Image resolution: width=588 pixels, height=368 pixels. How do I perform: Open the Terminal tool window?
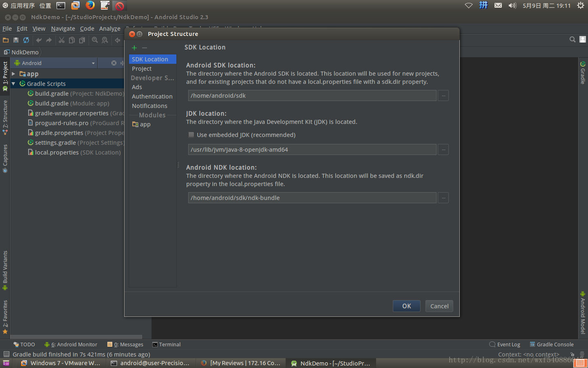[x=166, y=345]
